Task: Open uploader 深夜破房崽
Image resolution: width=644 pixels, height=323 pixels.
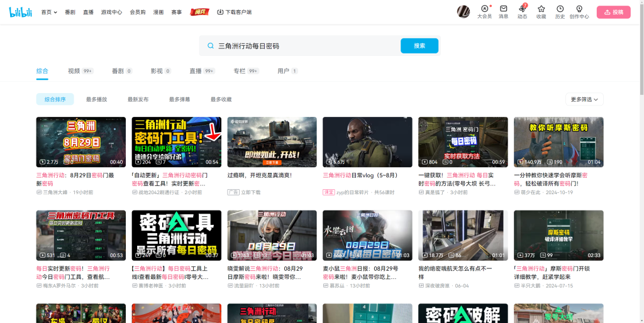Action: [x=438, y=286]
